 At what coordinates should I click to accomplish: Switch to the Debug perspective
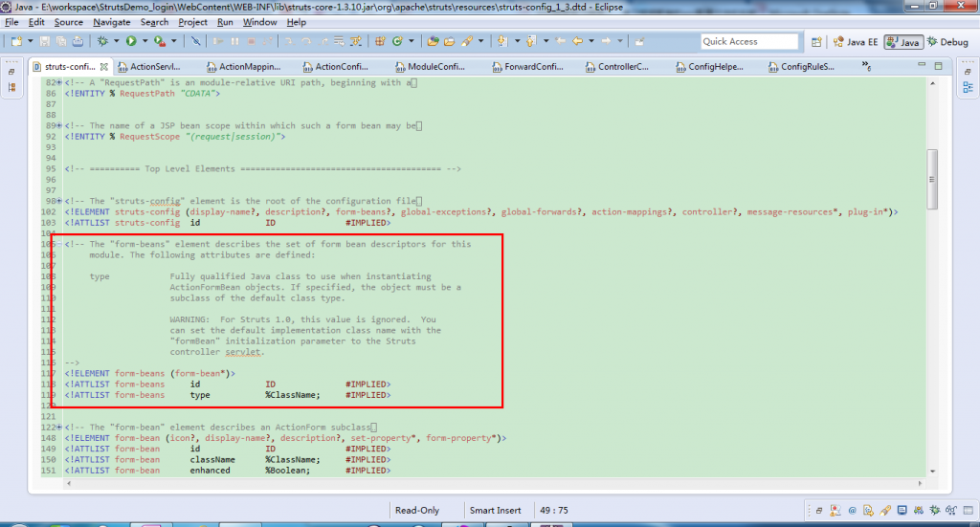tap(948, 42)
